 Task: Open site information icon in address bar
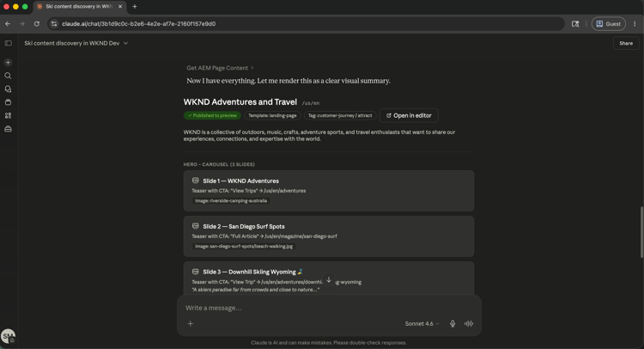[54, 24]
